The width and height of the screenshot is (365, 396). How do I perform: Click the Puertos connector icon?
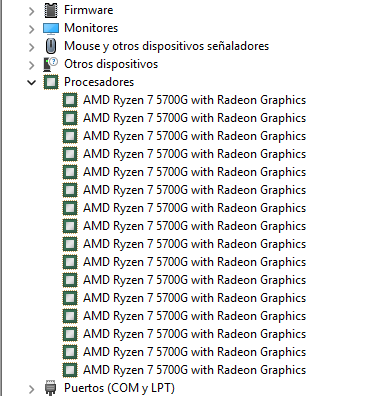coord(51,388)
